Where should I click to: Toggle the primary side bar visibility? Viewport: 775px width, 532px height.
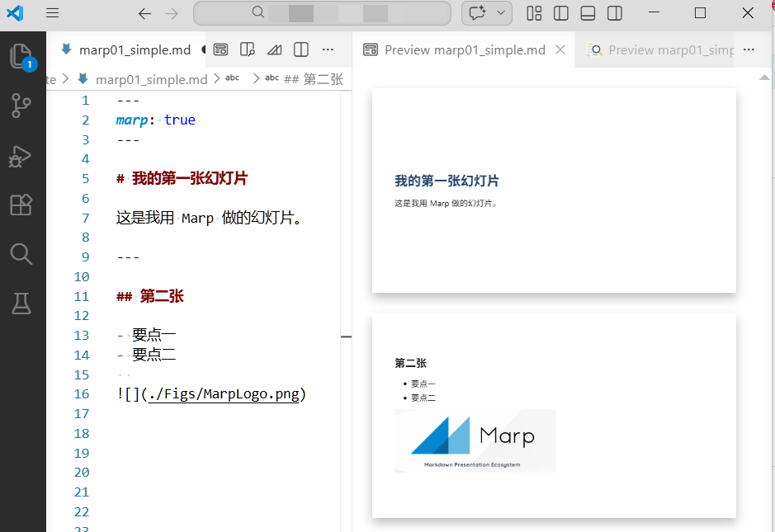(561, 13)
